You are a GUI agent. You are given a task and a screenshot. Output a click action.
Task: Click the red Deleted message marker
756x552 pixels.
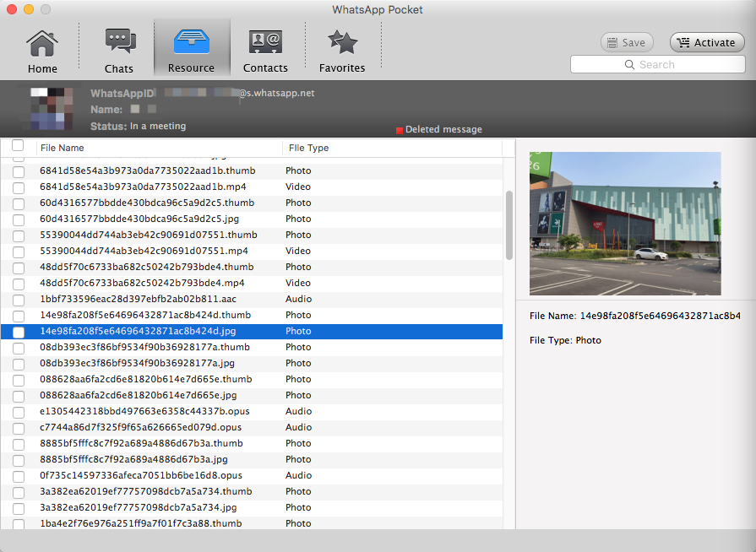400,130
